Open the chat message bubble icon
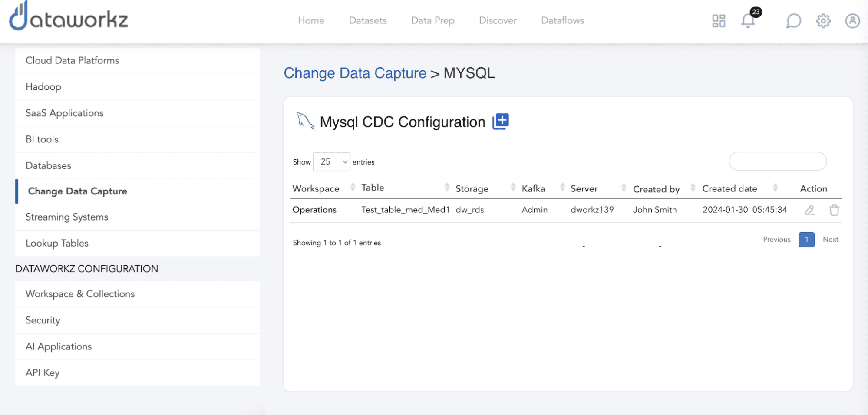868x415 pixels. 793,21
